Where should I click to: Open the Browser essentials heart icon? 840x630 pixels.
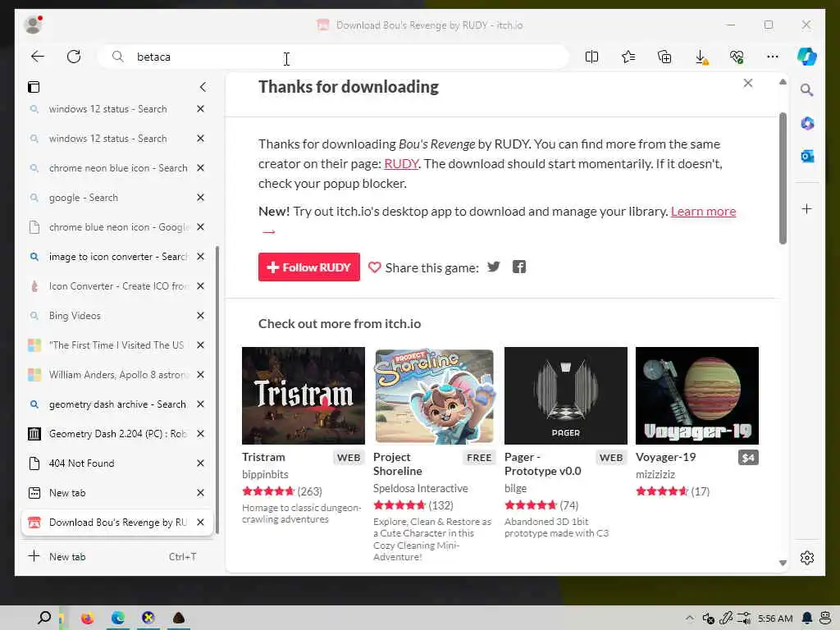737,57
